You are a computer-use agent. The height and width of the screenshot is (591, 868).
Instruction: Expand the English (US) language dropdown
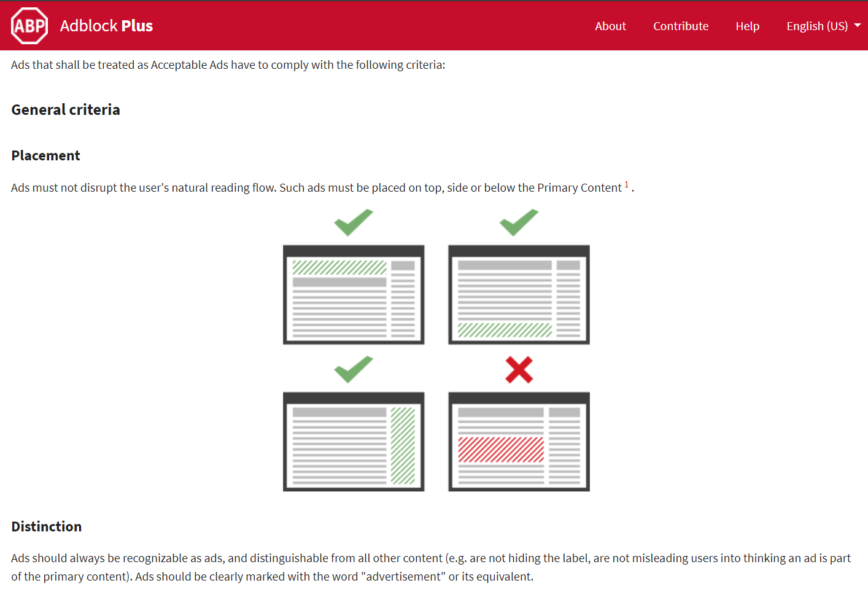[x=823, y=26]
